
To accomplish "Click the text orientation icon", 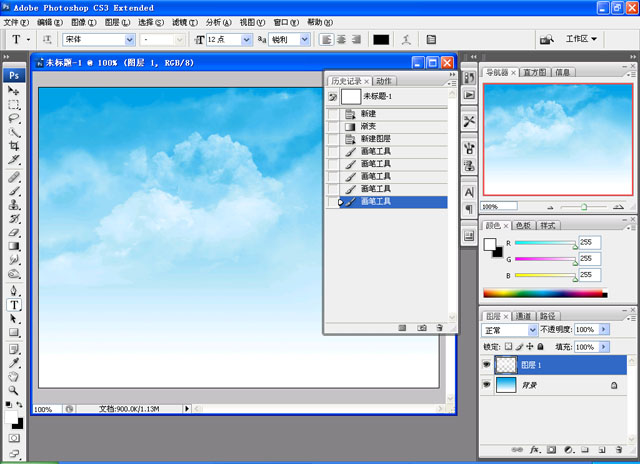I will click(x=47, y=40).
